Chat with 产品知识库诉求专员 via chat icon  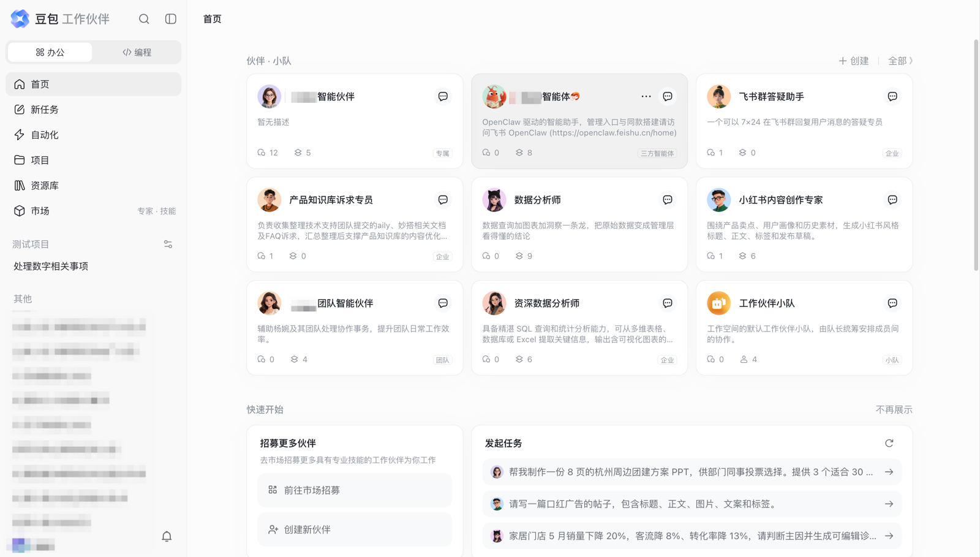pyautogui.click(x=443, y=200)
